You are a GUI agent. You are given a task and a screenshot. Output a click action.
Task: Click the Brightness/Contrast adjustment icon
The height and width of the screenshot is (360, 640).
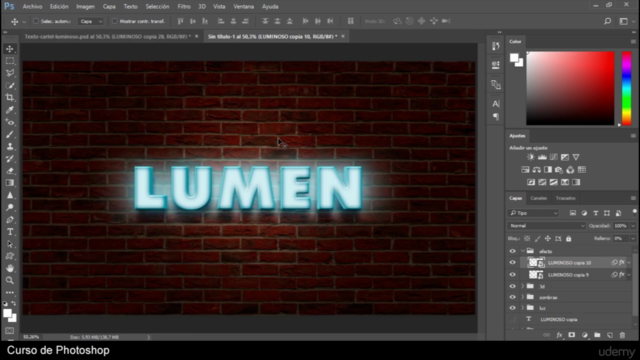[x=531, y=157]
